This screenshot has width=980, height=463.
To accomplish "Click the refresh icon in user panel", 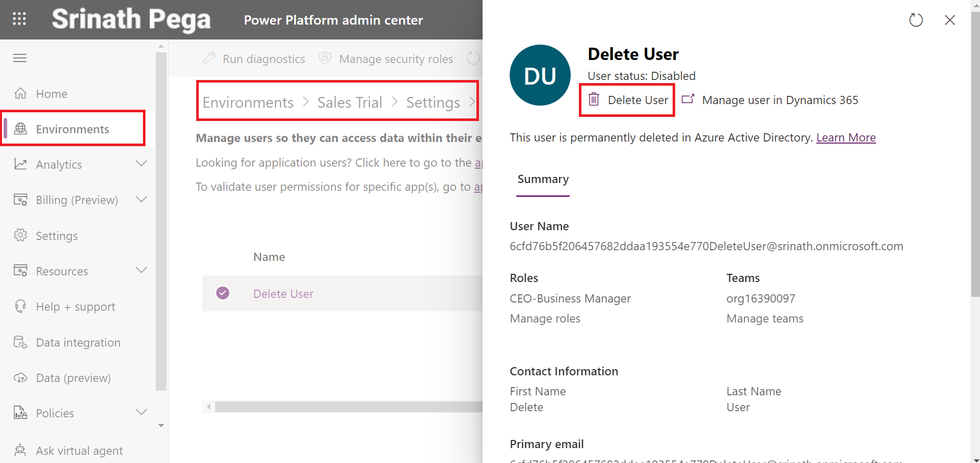I will (x=915, y=20).
